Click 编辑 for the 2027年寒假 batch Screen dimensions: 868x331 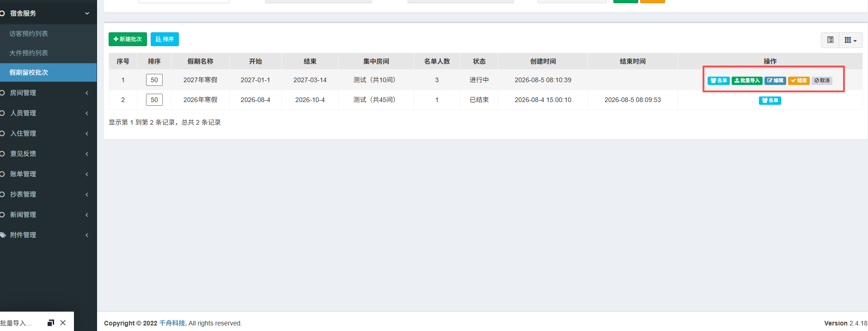tap(775, 80)
